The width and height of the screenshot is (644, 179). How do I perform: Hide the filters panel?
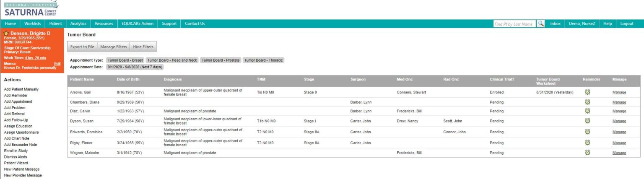[x=143, y=47]
